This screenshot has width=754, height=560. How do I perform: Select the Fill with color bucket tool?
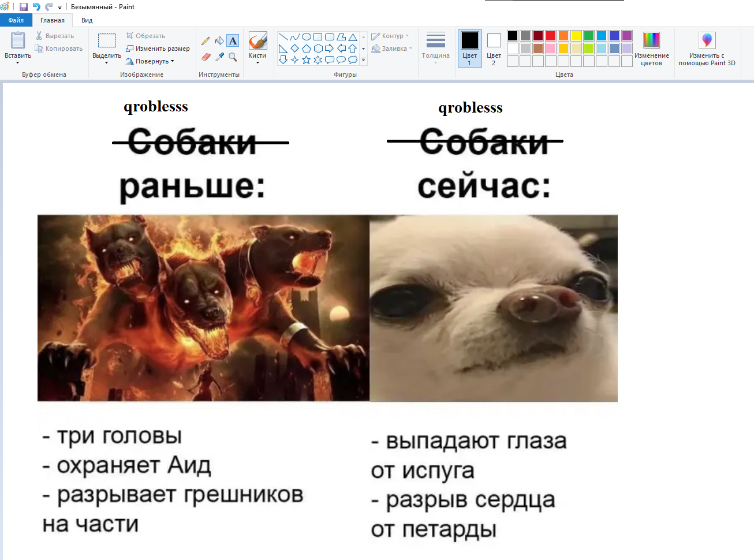(219, 41)
